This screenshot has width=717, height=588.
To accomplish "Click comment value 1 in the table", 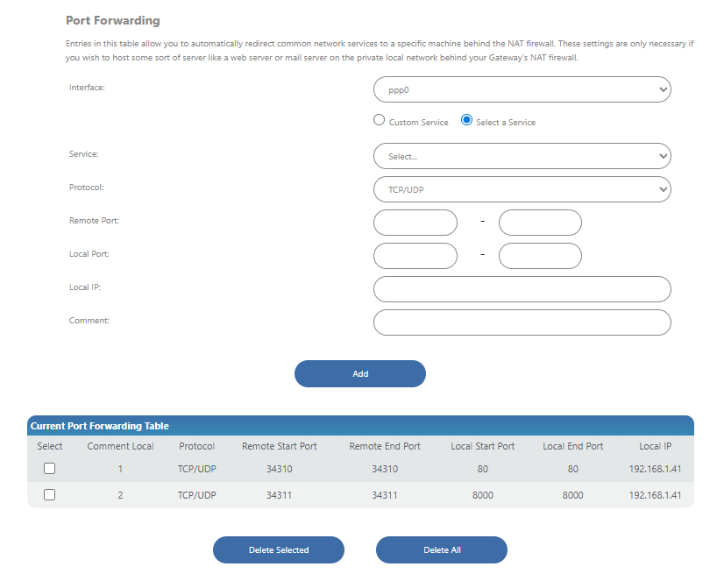I will (x=120, y=469).
